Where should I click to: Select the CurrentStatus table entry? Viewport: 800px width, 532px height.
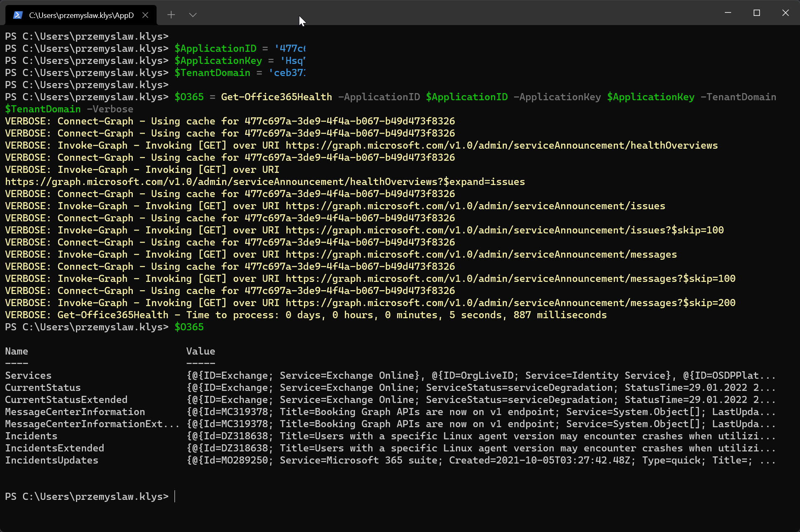(42, 388)
